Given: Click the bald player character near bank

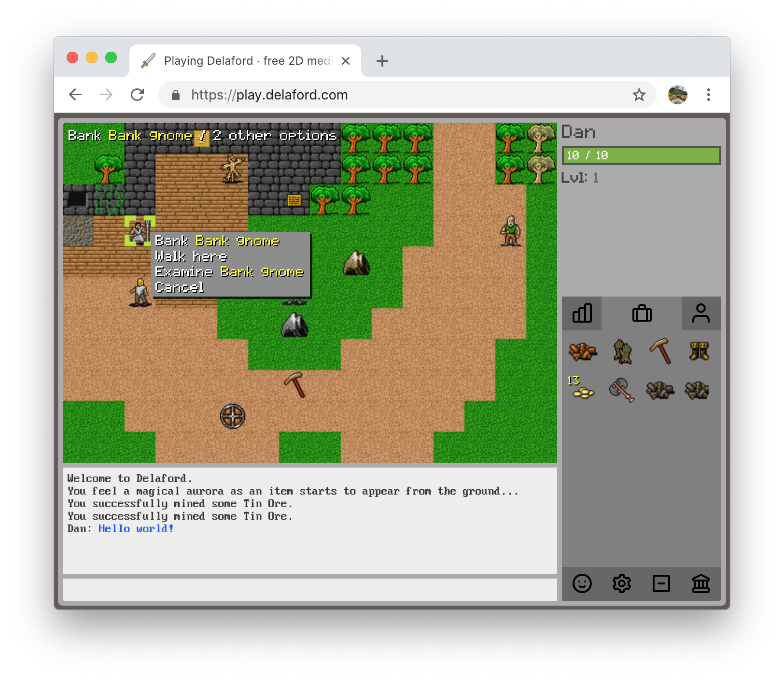Looking at the screenshot, I should pos(140,292).
